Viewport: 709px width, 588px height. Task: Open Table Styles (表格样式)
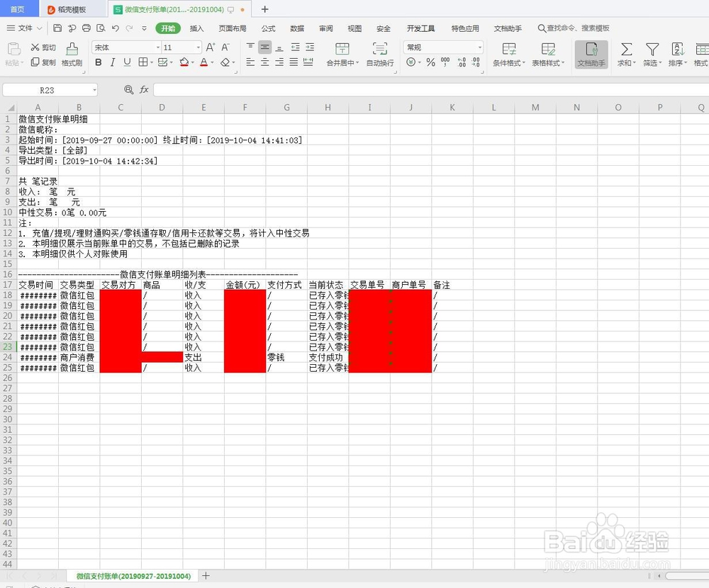click(x=548, y=55)
